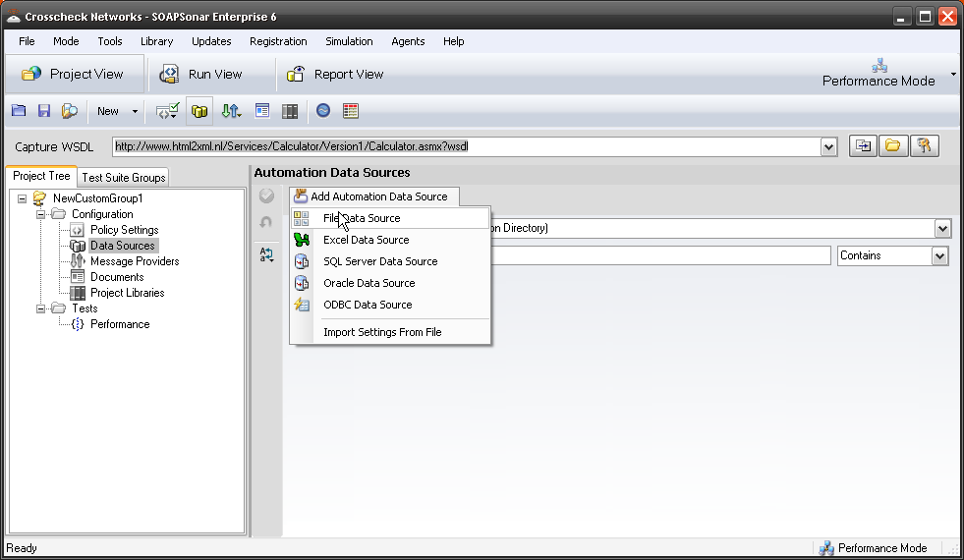Click the gray undo arrow icon

click(266, 222)
